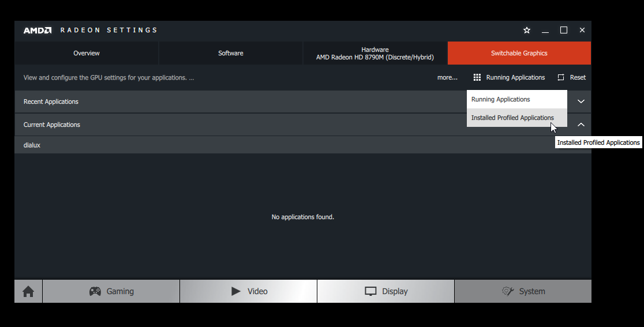
Task: Minimize the Radeon Settings window
Action: 545,31
